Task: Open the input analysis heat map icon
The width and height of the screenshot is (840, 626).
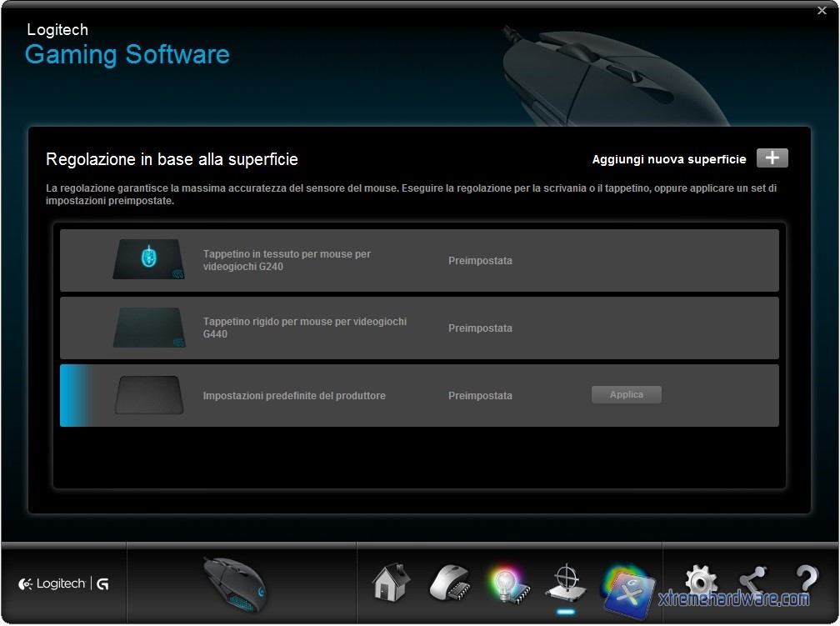Action: pyautogui.click(x=623, y=583)
